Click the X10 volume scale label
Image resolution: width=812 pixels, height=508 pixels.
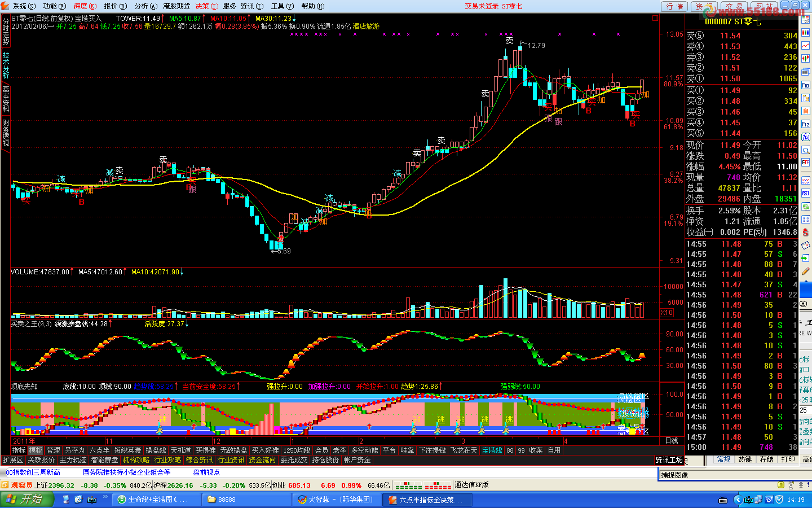(x=667, y=312)
